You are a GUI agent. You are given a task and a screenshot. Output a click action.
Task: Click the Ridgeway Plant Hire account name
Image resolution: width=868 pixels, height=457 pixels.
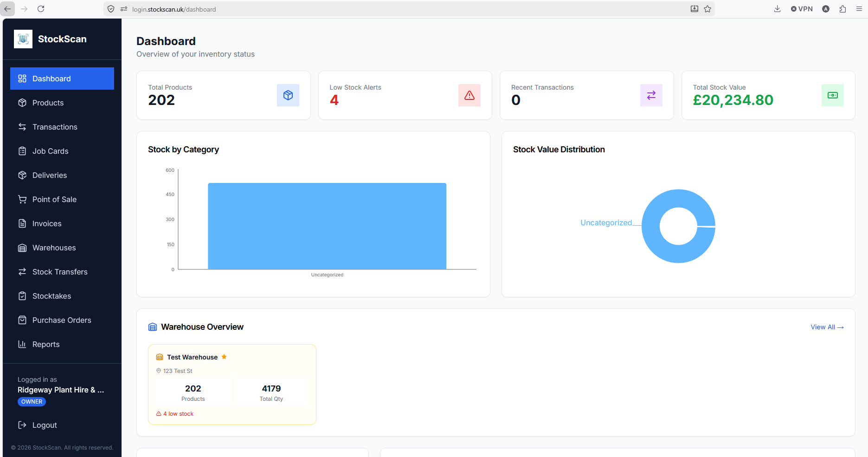click(61, 390)
